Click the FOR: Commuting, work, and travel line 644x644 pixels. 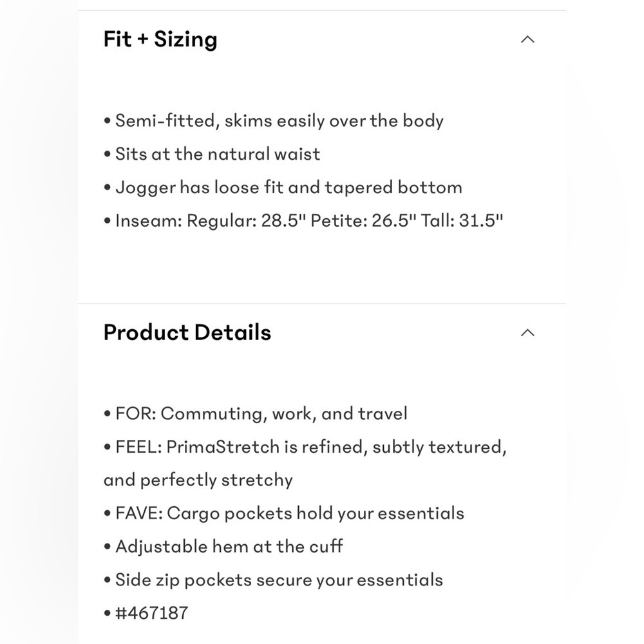256,413
